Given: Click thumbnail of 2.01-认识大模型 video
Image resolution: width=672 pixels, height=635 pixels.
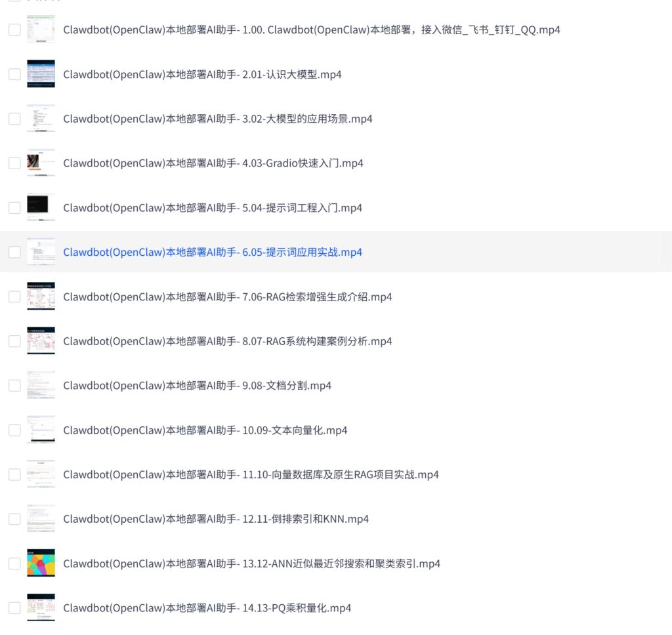Looking at the screenshot, I should pos(41,73).
